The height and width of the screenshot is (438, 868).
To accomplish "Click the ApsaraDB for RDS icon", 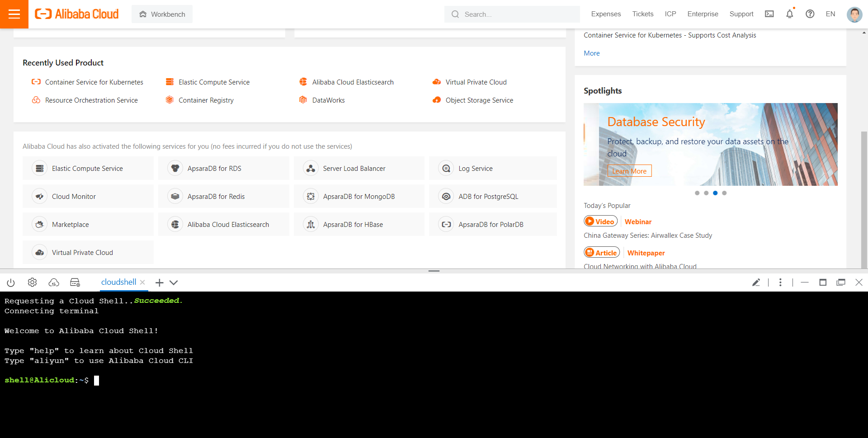I will (175, 168).
